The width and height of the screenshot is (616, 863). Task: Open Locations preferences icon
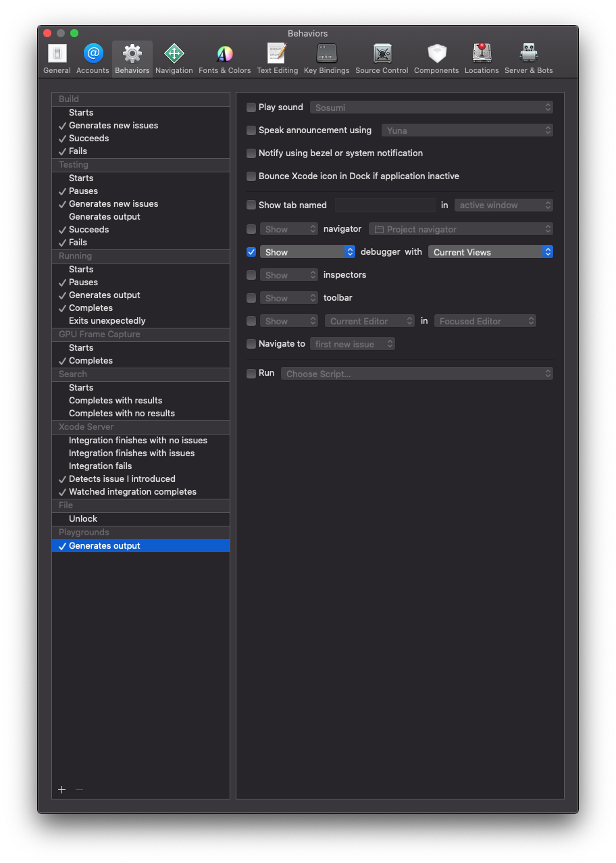point(482,53)
